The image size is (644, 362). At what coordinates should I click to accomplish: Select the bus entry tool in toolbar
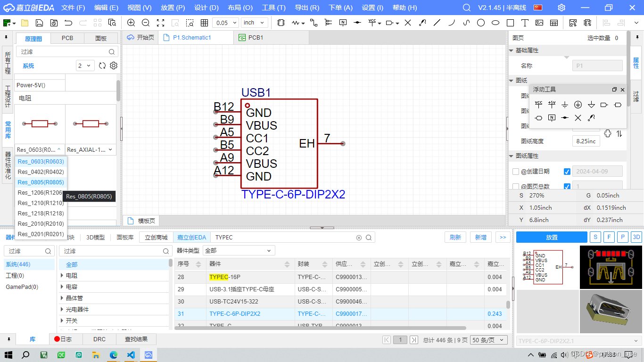329,23
